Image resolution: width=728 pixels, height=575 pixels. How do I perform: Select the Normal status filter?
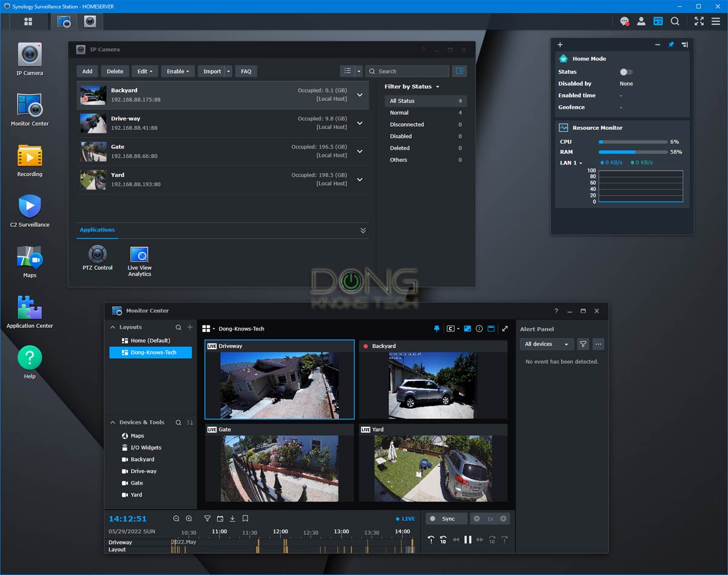coord(425,112)
